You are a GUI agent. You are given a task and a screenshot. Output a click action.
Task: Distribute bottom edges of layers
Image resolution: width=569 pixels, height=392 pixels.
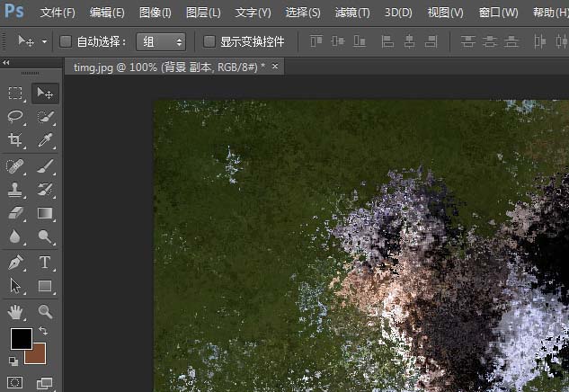(511, 41)
